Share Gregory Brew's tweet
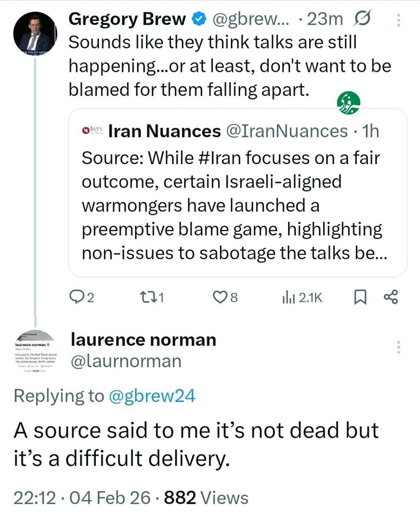420x520 pixels. tap(391, 298)
